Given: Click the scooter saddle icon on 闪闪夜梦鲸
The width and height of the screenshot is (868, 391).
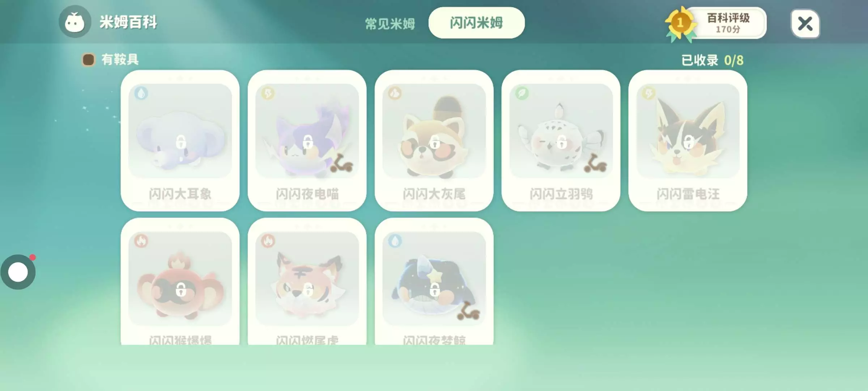Looking at the screenshot, I should click(x=468, y=312).
